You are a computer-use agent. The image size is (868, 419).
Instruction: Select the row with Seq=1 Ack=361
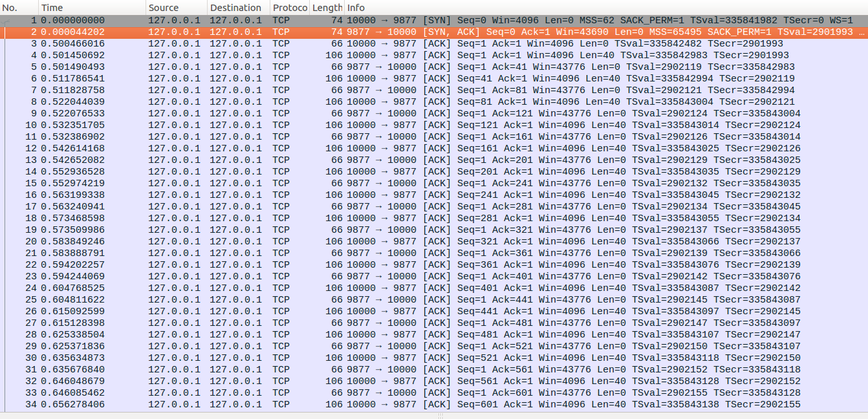pyautogui.click(x=434, y=253)
